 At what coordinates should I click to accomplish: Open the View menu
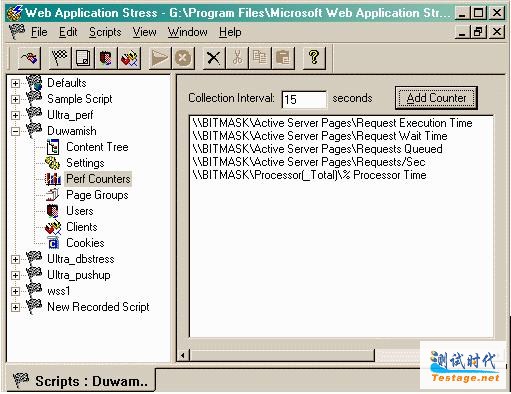(144, 32)
